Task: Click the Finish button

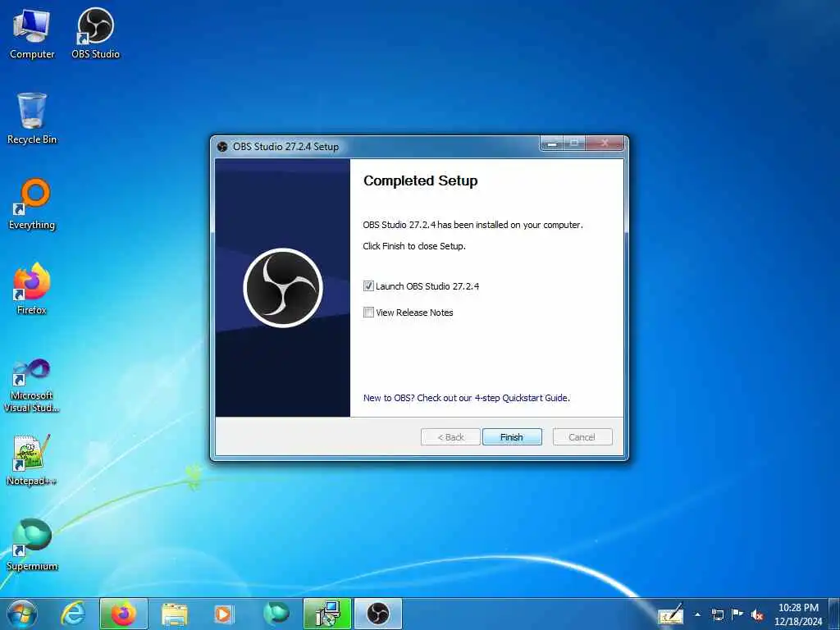Action: pos(512,437)
